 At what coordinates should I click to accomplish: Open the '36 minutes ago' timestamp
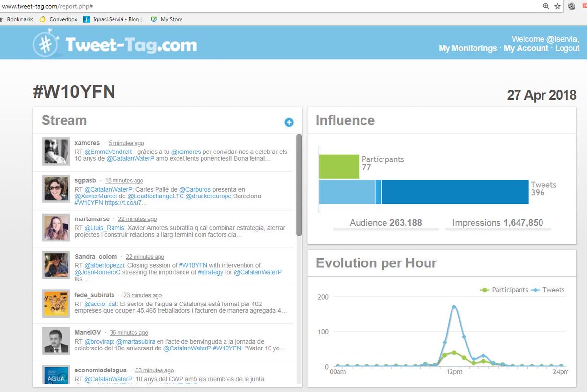(129, 333)
